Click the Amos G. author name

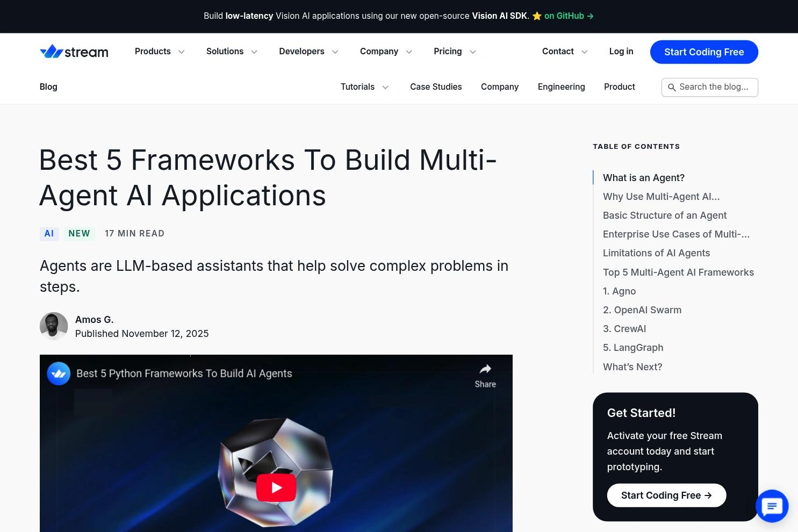tap(94, 320)
